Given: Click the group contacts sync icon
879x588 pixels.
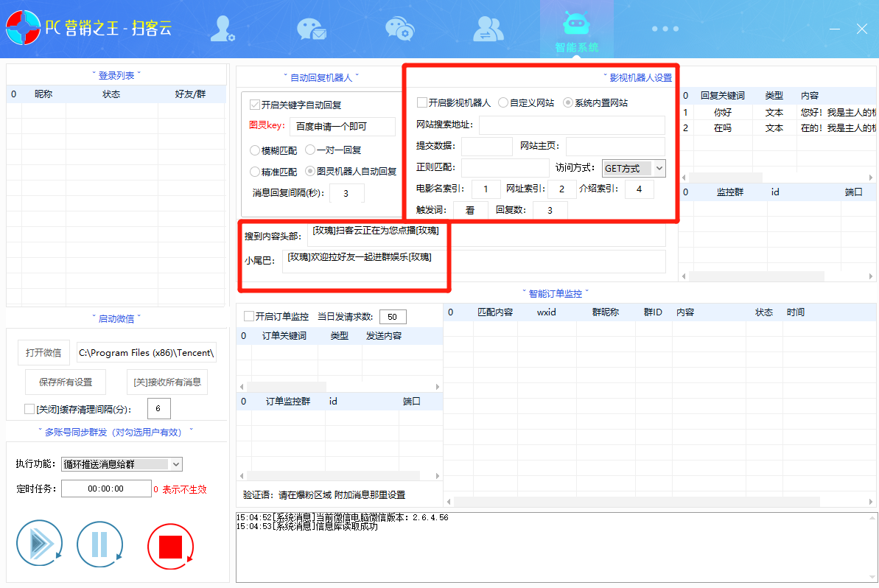Looking at the screenshot, I should 488,27.
